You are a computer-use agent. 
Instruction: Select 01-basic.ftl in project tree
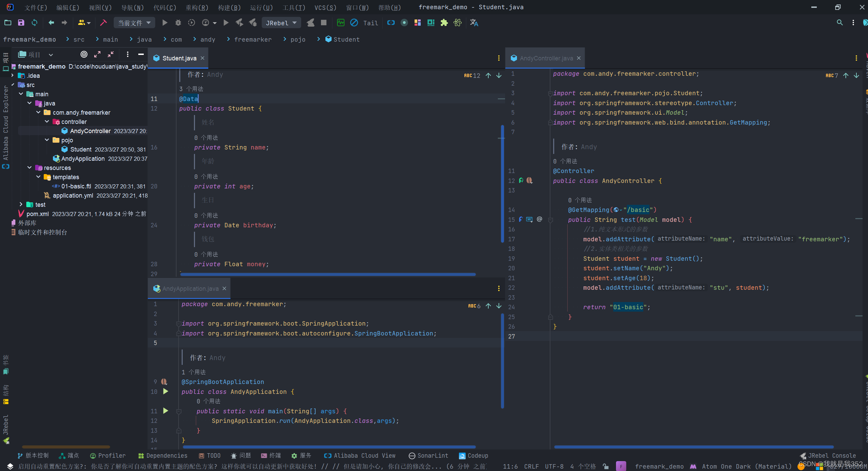[76, 186]
